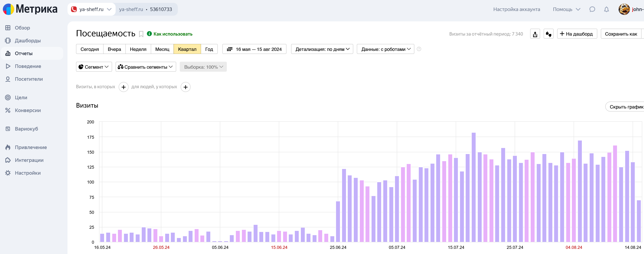Image resolution: width=644 pixels, height=254 pixels.
Task: Add a people condition with the plus button
Action: (x=185, y=87)
